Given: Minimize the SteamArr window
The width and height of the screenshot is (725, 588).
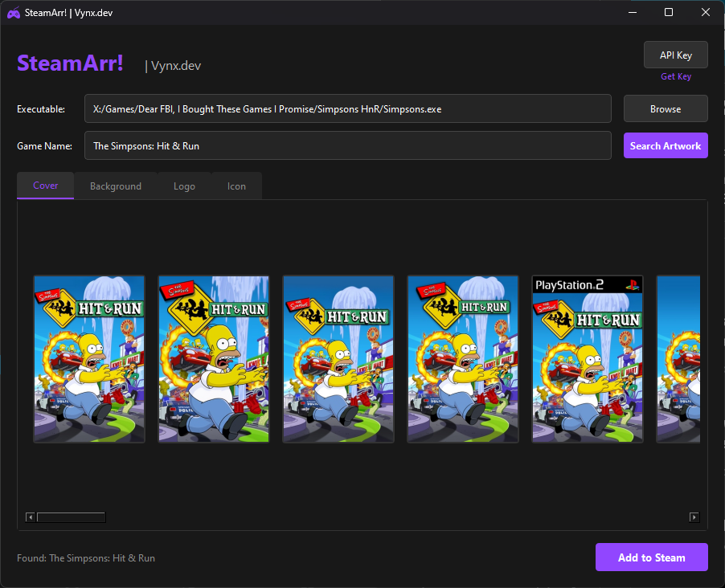Looking at the screenshot, I should pos(633,13).
